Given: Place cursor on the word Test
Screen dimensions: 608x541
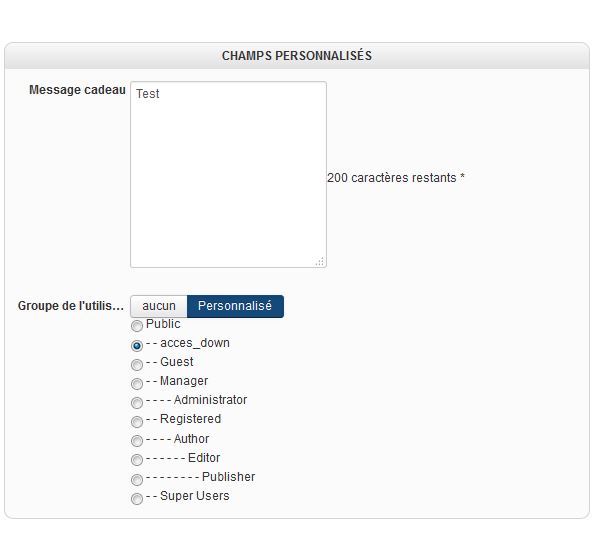Looking at the screenshot, I should pos(148,94).
